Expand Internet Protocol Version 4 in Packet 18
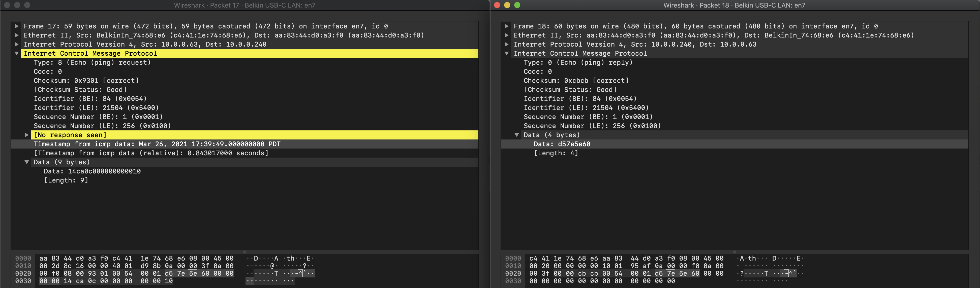This screenshot has width=980, height=288. [x=506, y=44]
